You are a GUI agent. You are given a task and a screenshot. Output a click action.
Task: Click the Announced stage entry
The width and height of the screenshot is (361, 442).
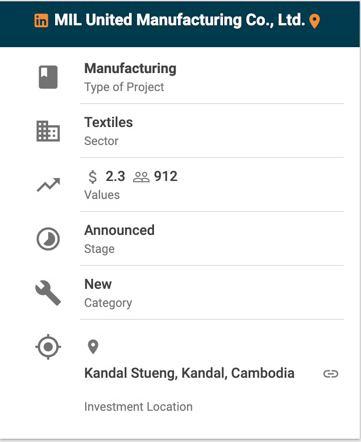(x=119, y=230)
